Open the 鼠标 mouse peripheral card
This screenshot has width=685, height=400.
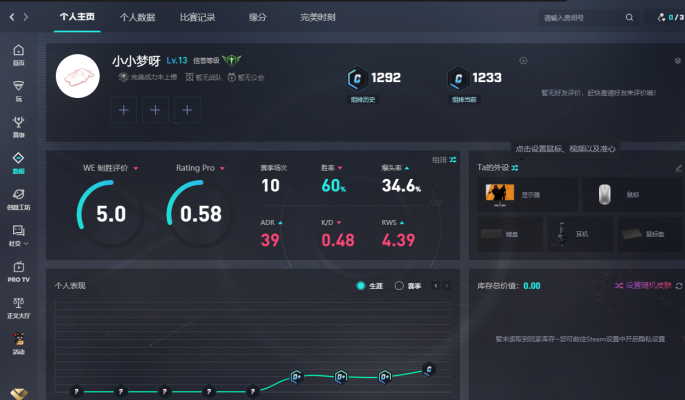633,195
